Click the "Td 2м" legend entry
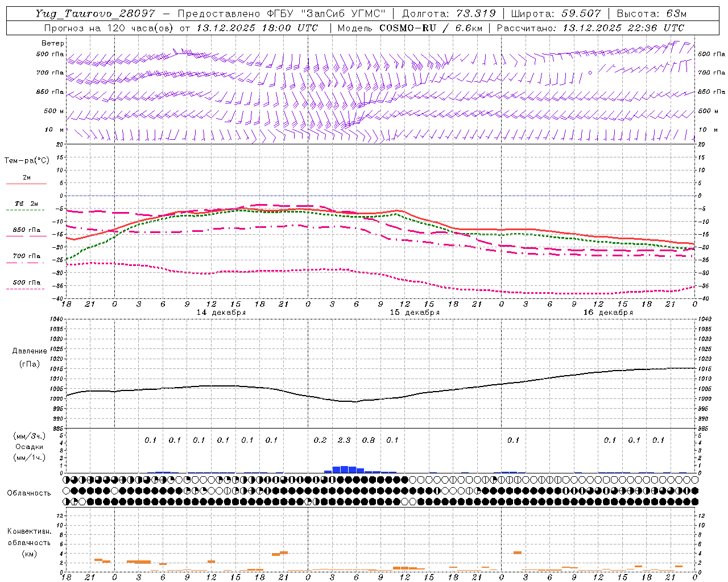 coord(27,203)
